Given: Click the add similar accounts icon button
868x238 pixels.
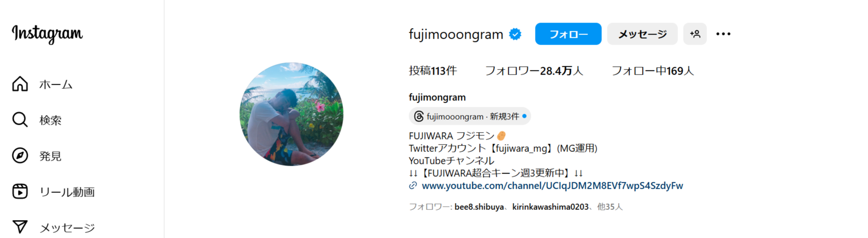Looking at the screenshot, I should point(695,34).
